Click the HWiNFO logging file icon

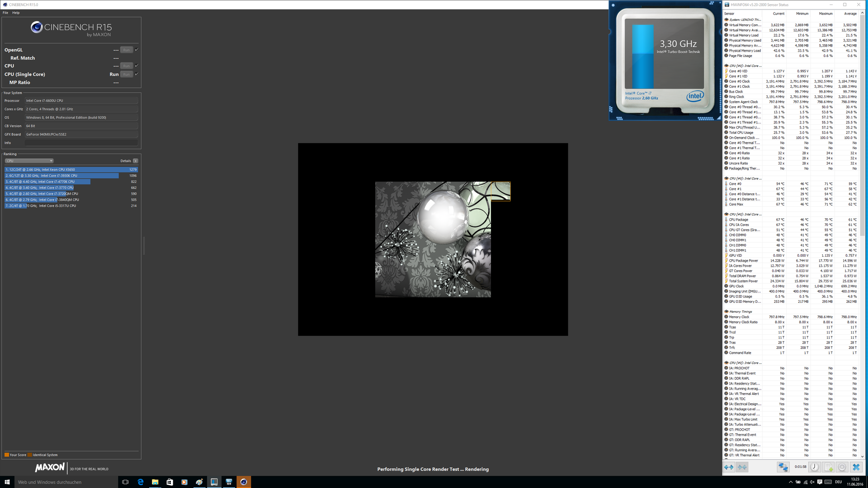coord(828,467)
